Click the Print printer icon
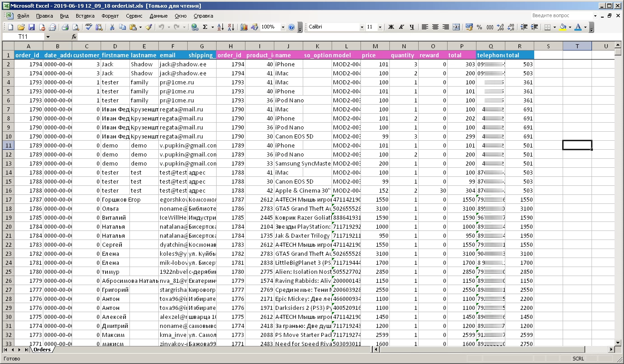 pyautogui.click(x=65, y=27)
